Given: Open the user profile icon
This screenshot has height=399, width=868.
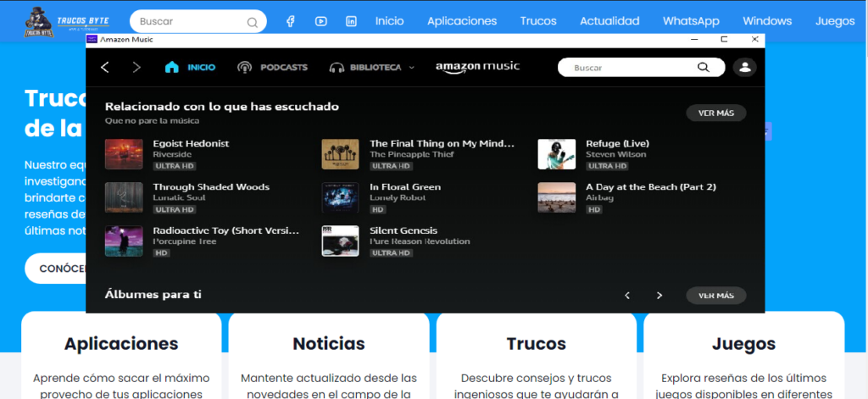Looking at the screenshot, I should click(x=744, y=68).
